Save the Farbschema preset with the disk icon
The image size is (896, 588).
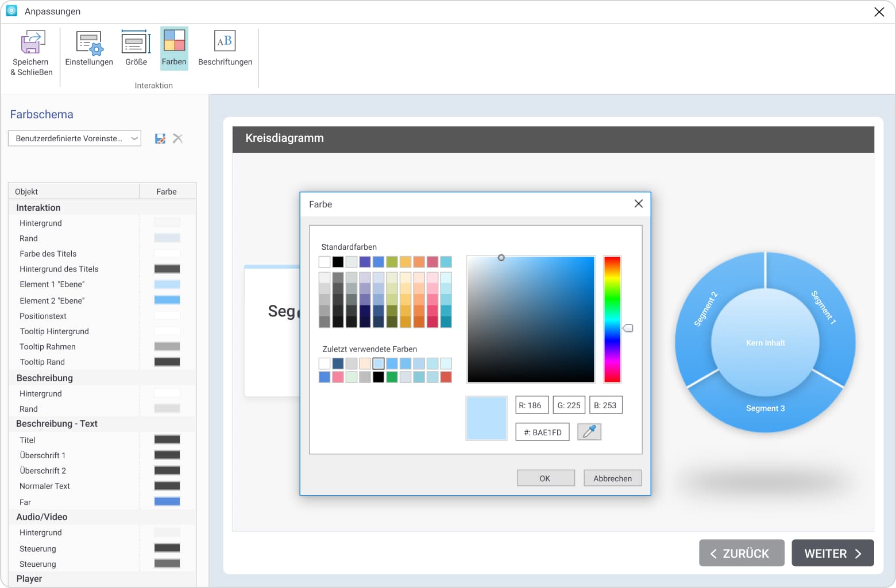click(x=160, y=138)
